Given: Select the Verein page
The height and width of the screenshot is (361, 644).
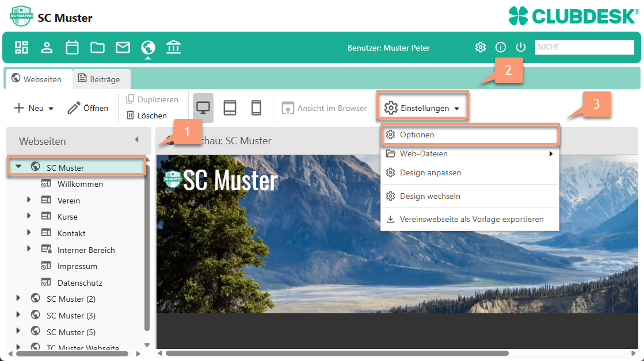Looking at the screenshot, I should pos(68,201).
